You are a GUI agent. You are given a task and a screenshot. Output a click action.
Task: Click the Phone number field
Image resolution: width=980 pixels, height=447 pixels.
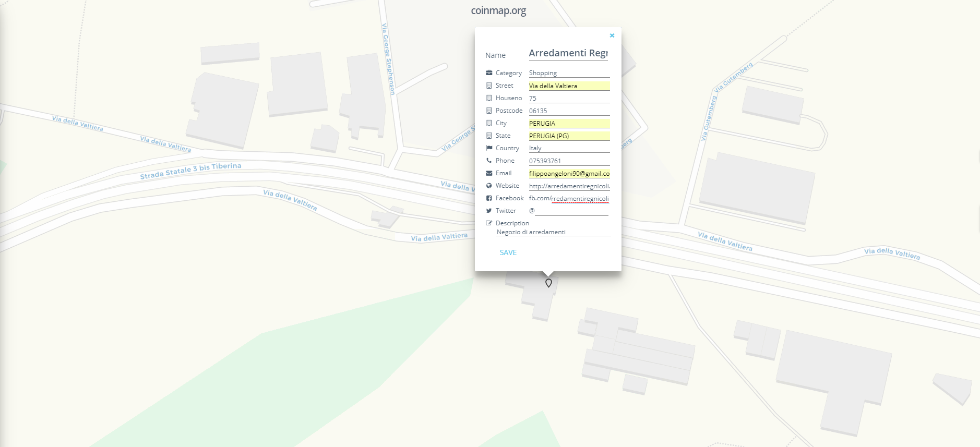tap(569, 161)
